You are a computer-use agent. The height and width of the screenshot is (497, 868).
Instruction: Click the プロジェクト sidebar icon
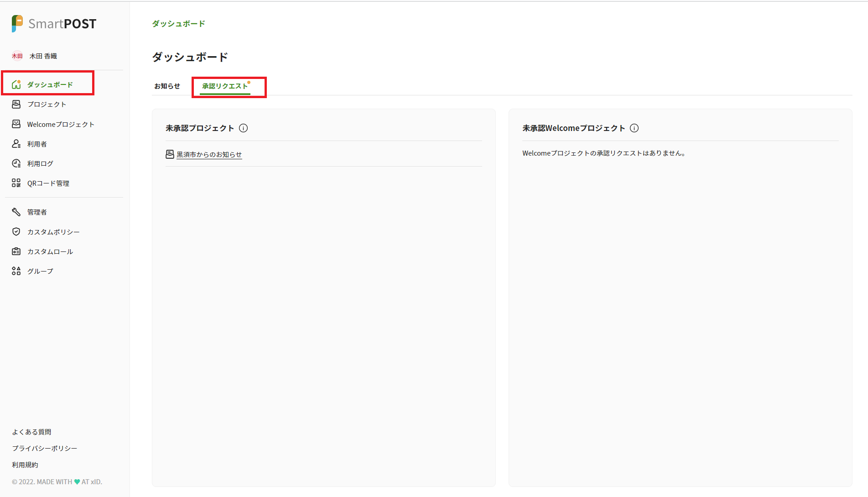click(x=16, y=105)
